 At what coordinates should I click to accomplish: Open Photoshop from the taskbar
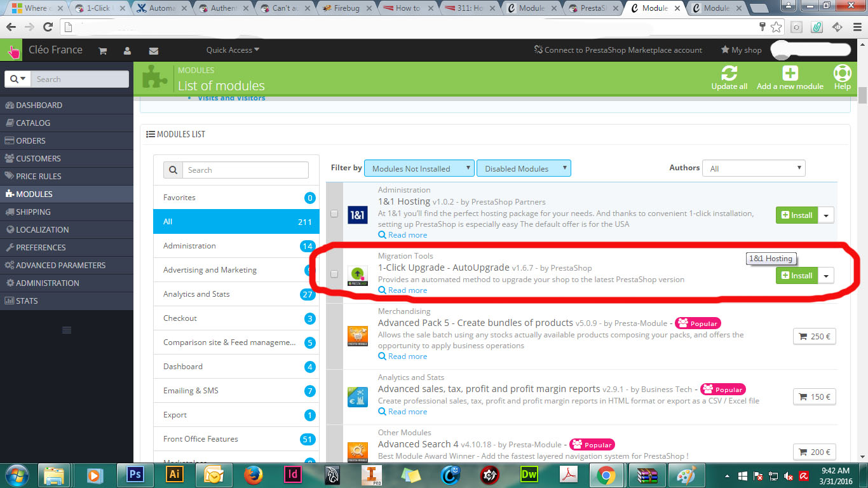coord(135,475)
